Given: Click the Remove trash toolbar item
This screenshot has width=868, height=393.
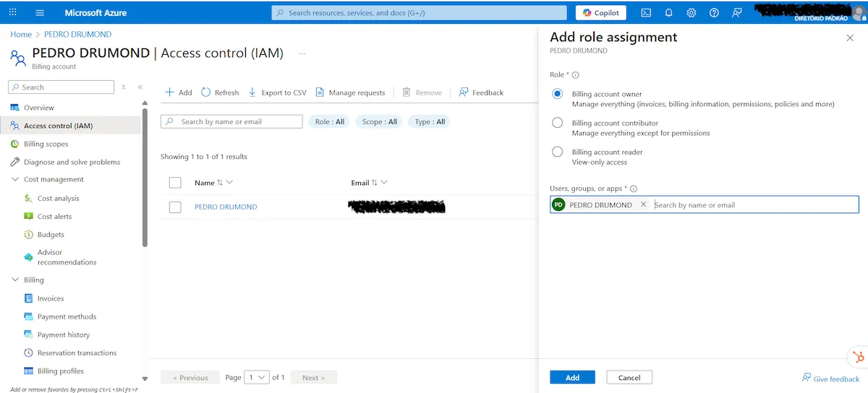Looking at the screenshot, I should point(422,92).
